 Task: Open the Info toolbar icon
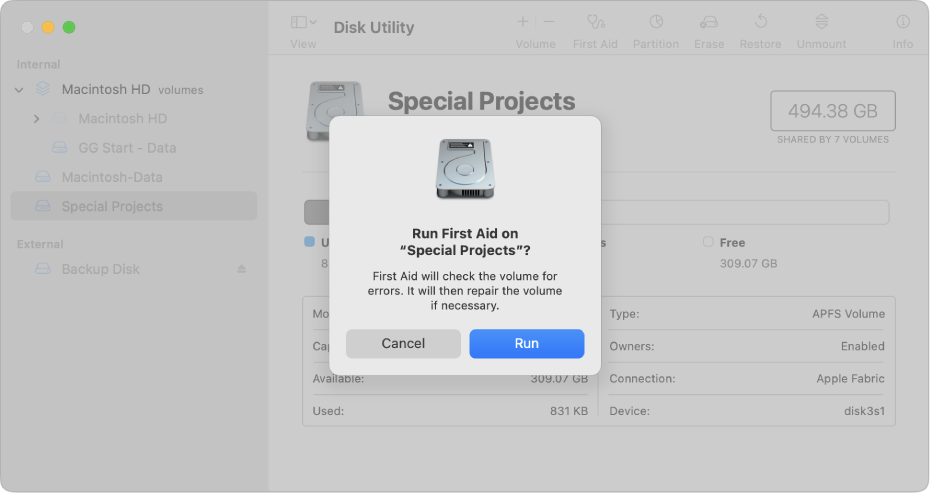[x=902, y=21]
